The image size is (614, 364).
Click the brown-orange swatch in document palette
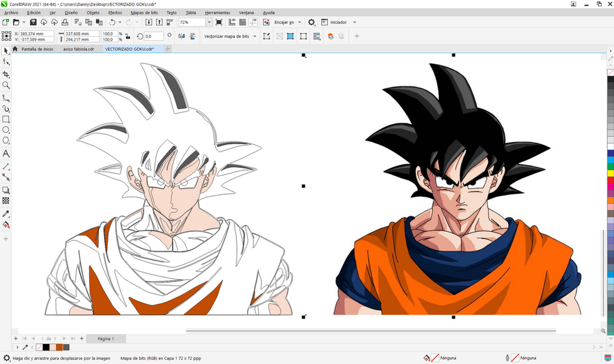click(59, 347)
